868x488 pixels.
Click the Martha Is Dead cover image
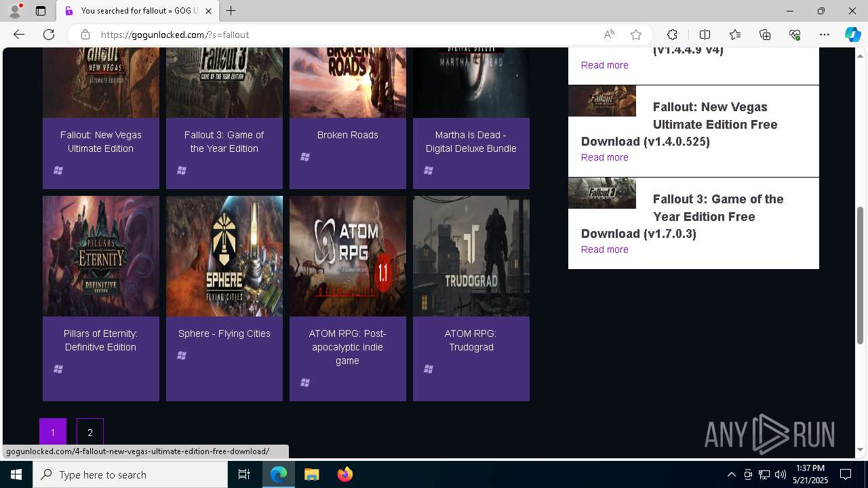tap(471, 83)
